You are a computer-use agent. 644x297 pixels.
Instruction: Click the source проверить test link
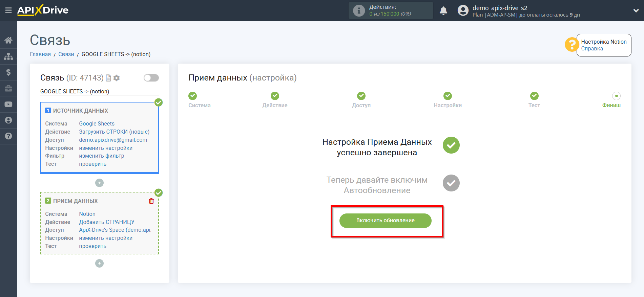coord(92,164)
